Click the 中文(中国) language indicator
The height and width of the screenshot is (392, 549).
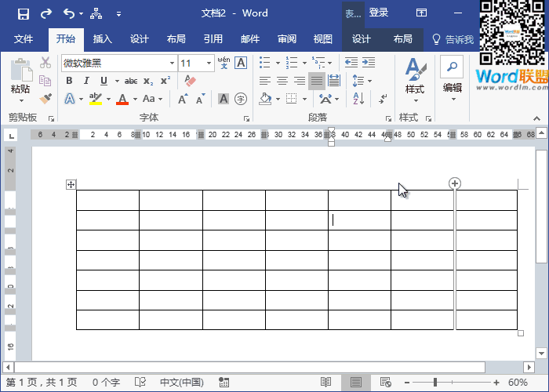(182, 383)
